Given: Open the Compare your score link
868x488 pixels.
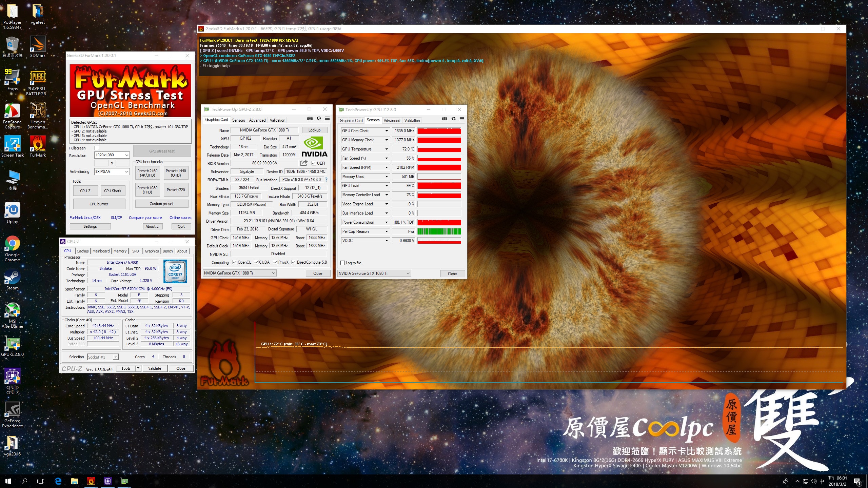Looking at the screenshot, I should click(145, 218).
